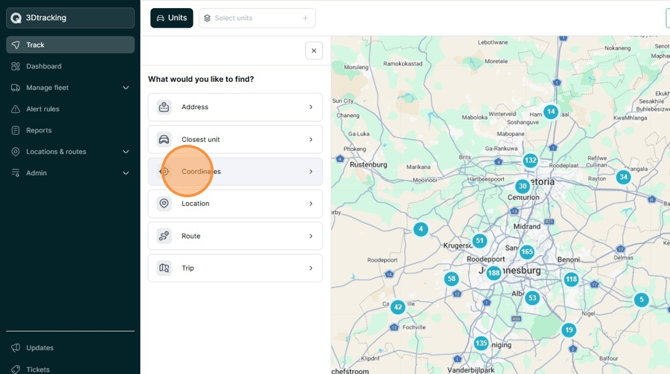Open the Track menu item

70,45
